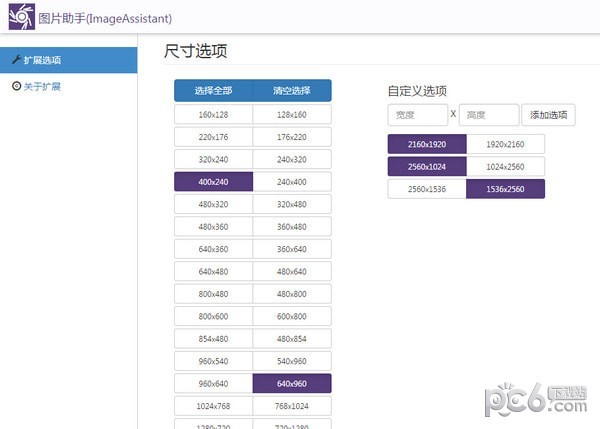This screenshot has width=600, height=429.
Task: Click the 自定义选项 heading
Action: click(x=417, y=91)
